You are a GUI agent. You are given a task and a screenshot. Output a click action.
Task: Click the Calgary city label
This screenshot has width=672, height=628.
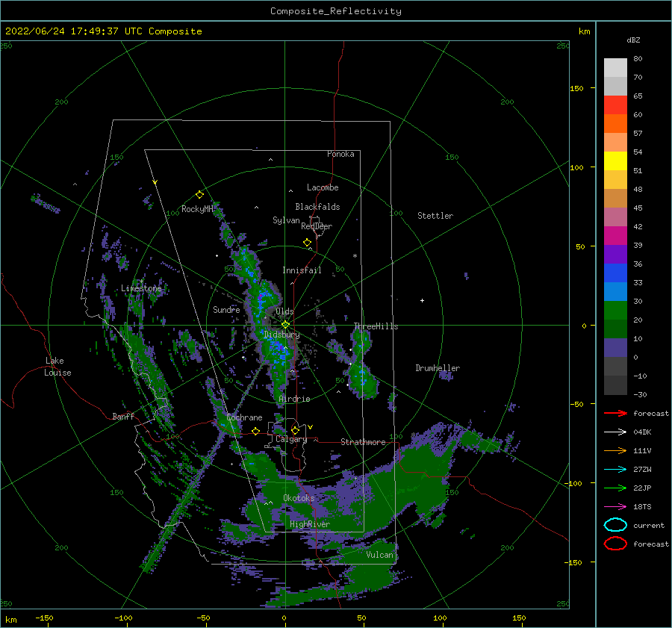pos(291,439)
